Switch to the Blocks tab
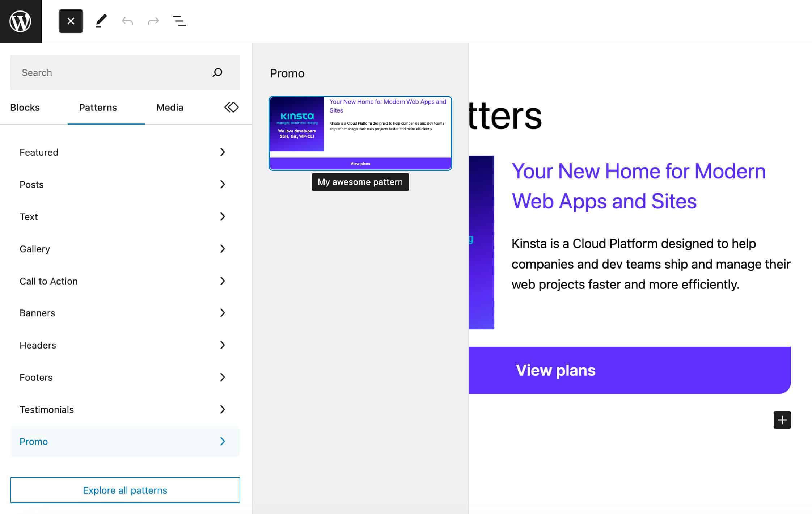This screenshot has width=812, height=514. pos(25,107)
